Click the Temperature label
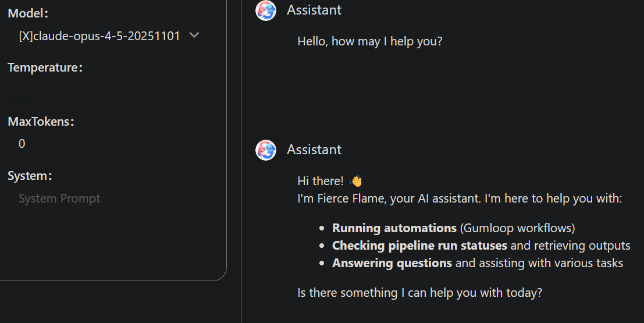 [45, 68]
